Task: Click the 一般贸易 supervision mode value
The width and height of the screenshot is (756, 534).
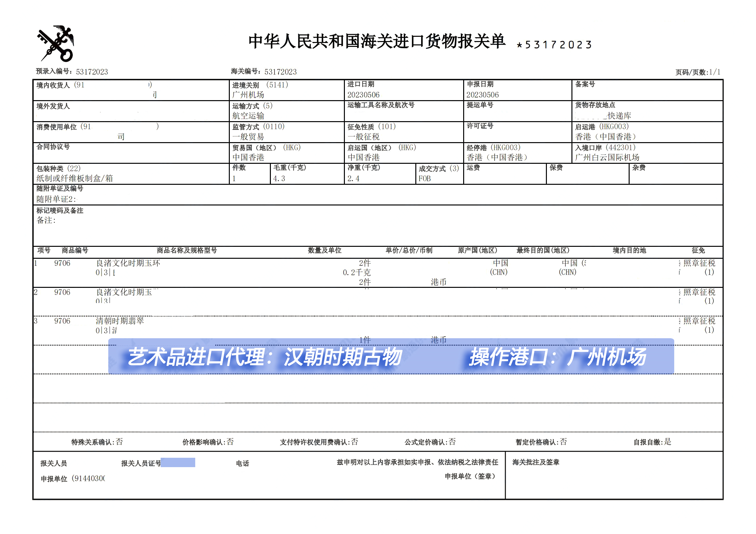Action: click(248, 137)
